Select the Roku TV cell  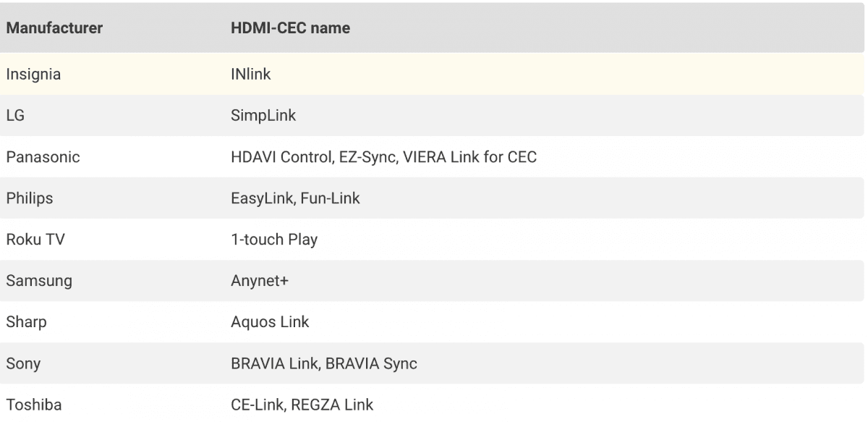coord(35,239)
